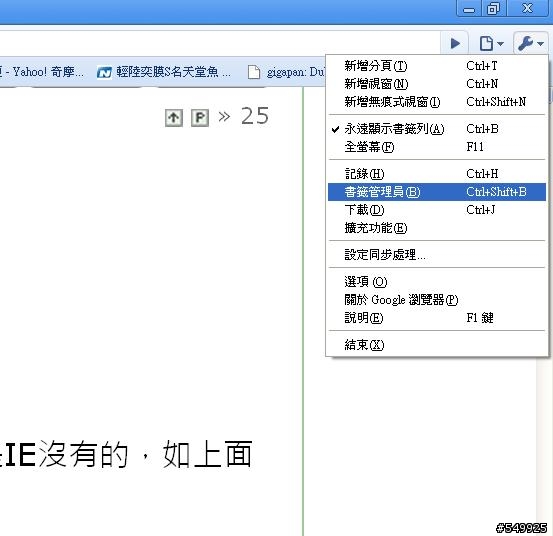553x536 pixels.
Task: Open 下載(D) menu item
Action: pyautogui.click(x=437, y=210)
